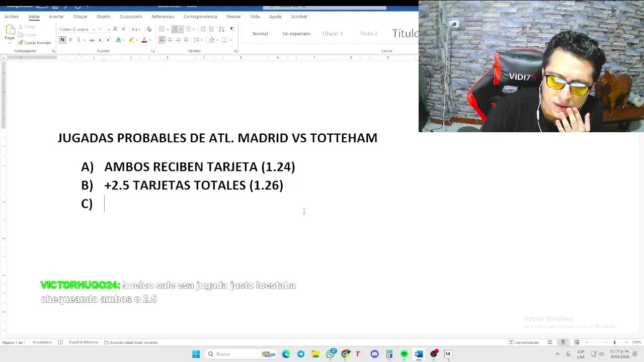
Task: Click Accesibilidad: todo correcto status
Action: pyautogui.click(x=131, y=342)
